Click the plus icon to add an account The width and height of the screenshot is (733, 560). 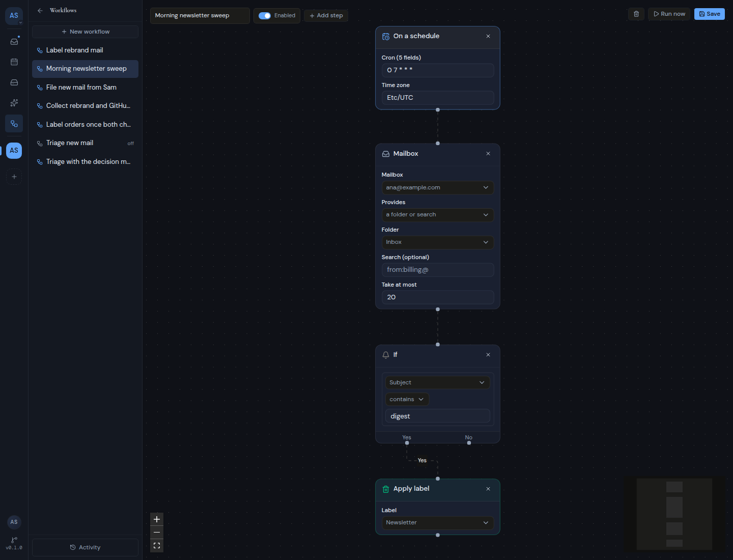click(x=14, y=177)
